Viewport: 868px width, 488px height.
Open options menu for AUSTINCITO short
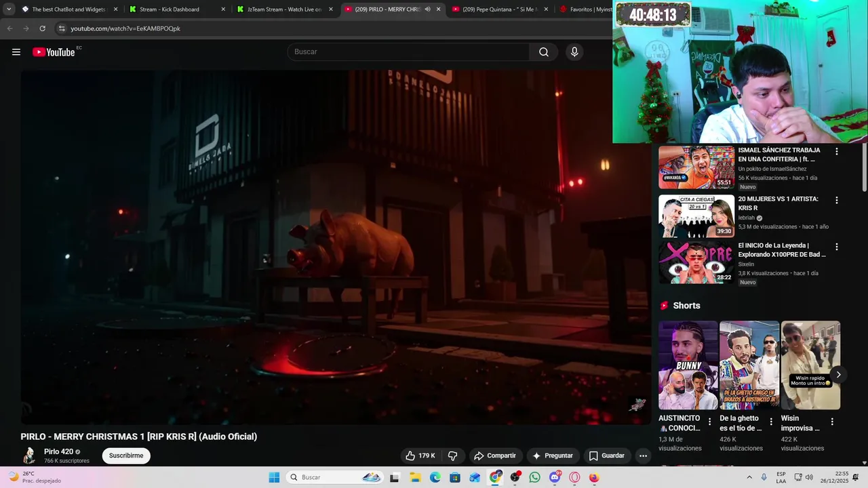tap(710, 422)
